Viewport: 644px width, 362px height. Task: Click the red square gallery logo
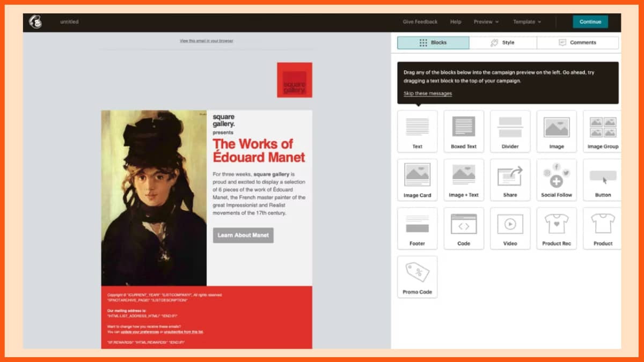(x=294, y=80)
